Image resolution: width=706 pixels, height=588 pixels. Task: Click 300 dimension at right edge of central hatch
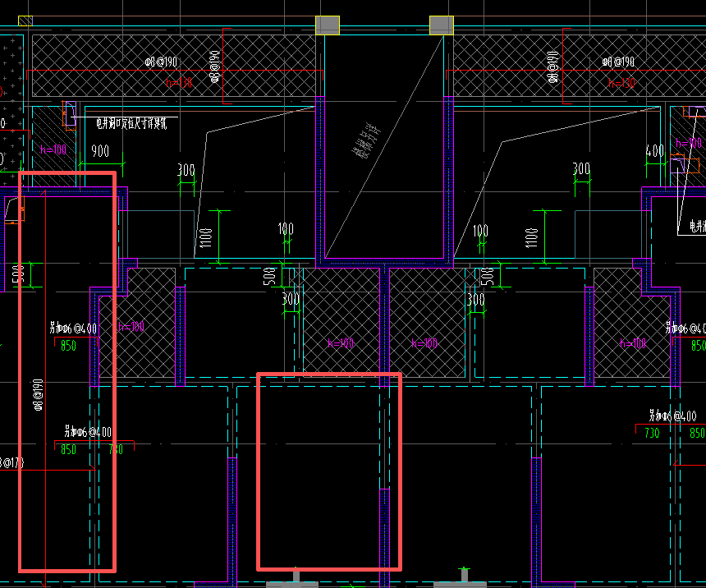(476, 300)
